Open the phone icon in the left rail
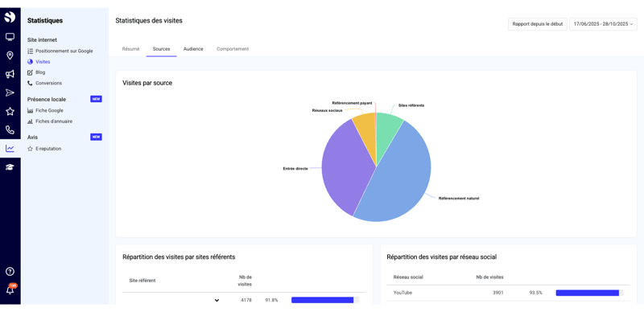The width and height of the screenshot is (644, 312). pos(10,130)
